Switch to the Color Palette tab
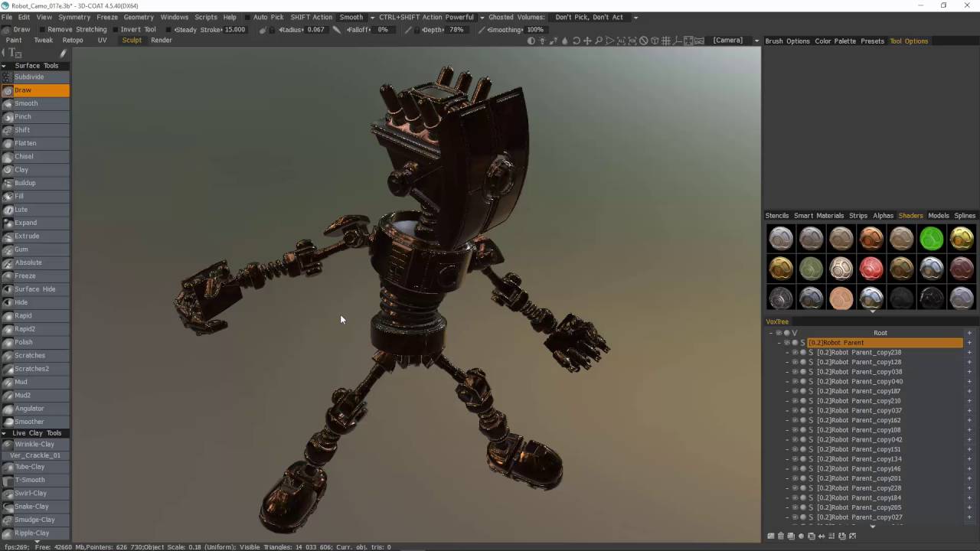980x551 pixels. (x=835, y=41)
